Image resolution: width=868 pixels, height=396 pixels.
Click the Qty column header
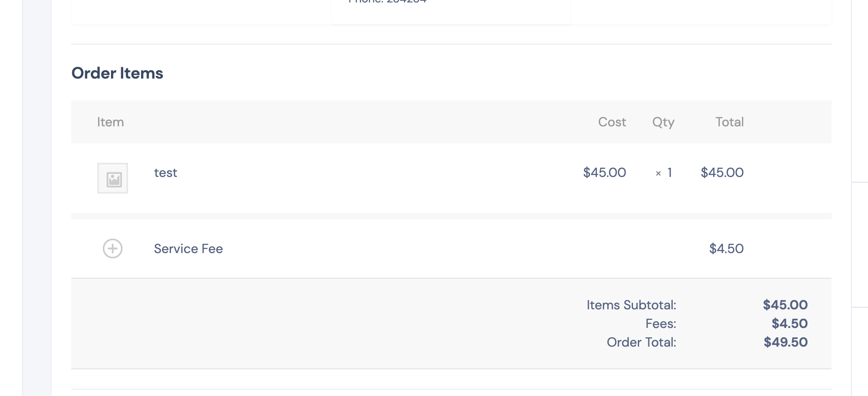pyautogui.click(x=663, y=122)
